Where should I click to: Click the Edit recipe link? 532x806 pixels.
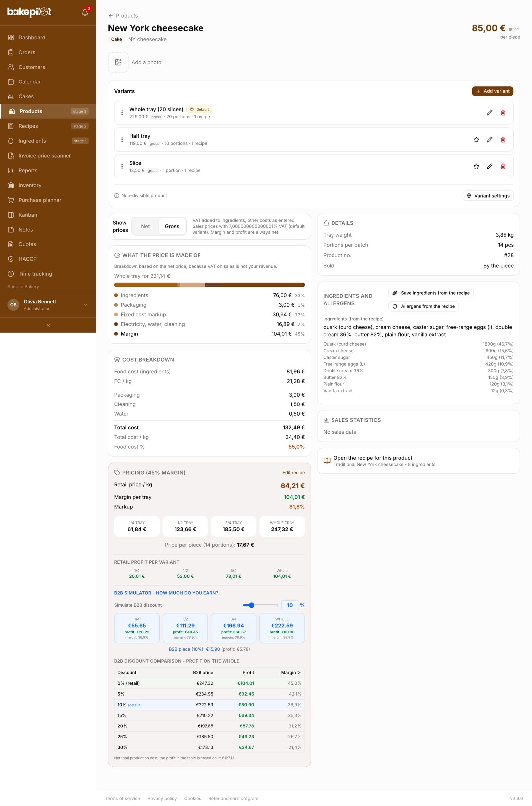tap(294, 472)
